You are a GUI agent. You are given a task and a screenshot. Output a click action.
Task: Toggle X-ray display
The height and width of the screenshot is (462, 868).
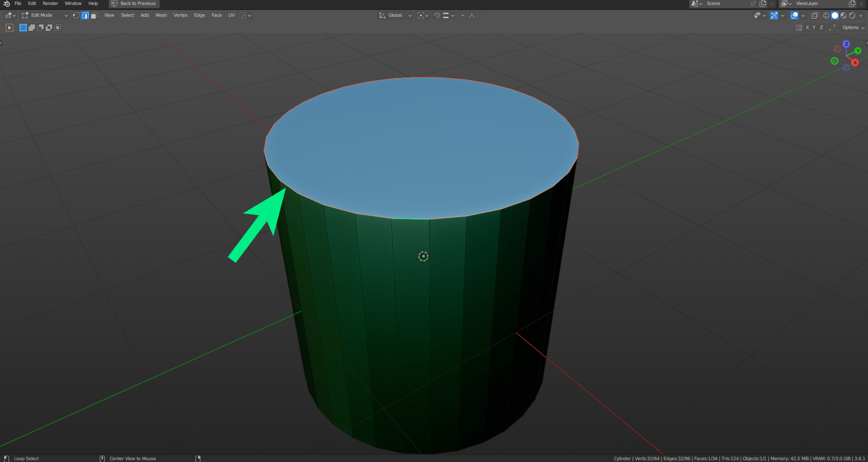coord(814,15)
